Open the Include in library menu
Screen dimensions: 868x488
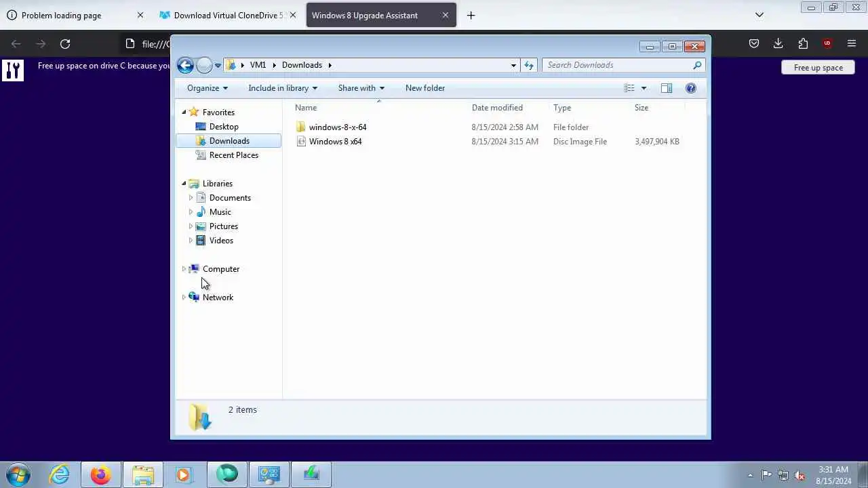click(283, 88)
